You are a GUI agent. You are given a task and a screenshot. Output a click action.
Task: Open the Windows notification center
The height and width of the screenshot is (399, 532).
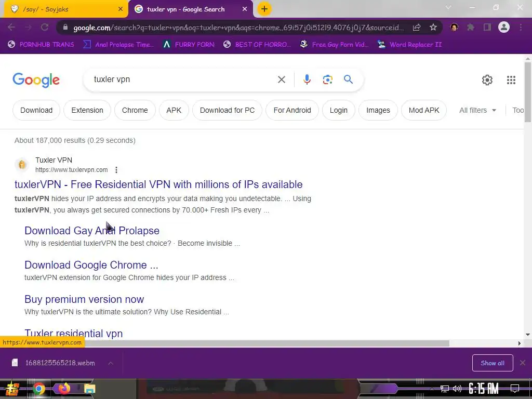pyautogui.click(x=515, y=388)
